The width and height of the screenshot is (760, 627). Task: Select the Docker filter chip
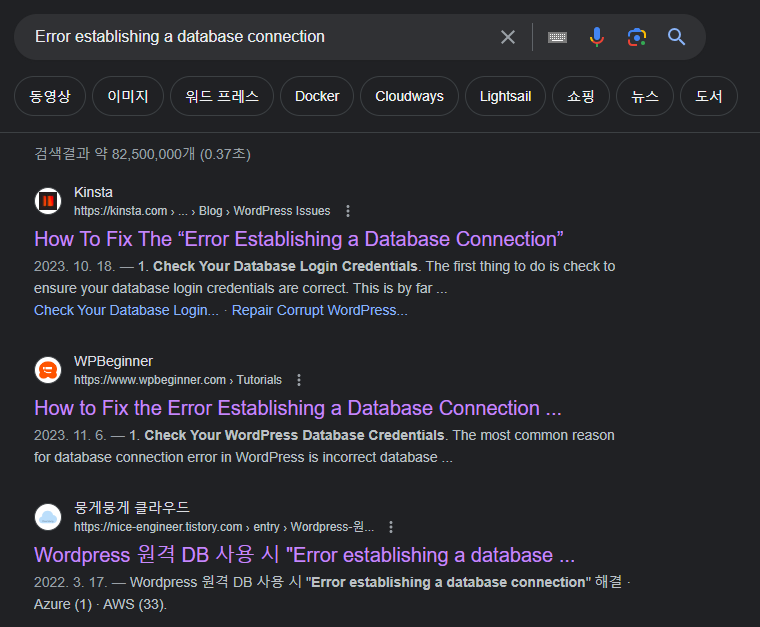pyautogui.click(x=317, y=96)
